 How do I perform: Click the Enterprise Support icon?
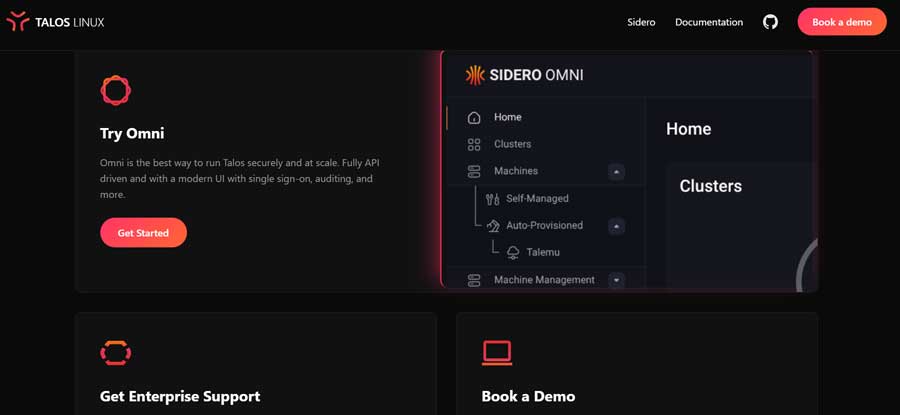pos(116,352)
